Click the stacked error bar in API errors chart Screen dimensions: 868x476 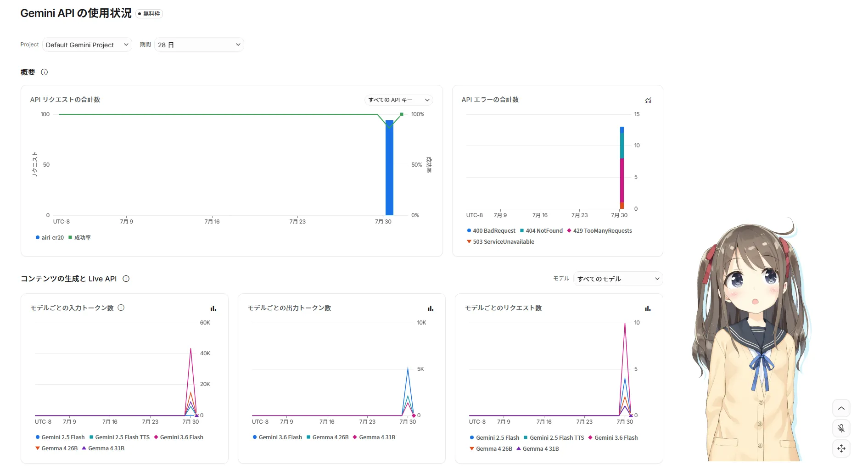coord(622,168)
